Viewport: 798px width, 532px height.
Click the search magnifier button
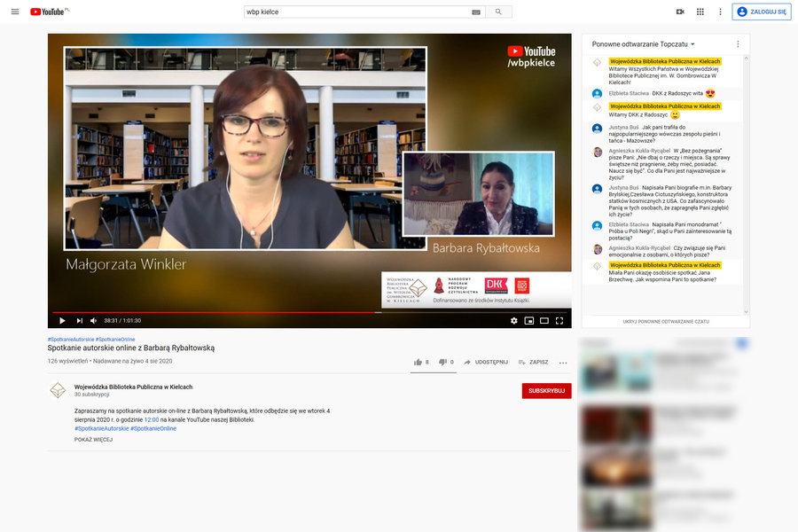point(498,12)
